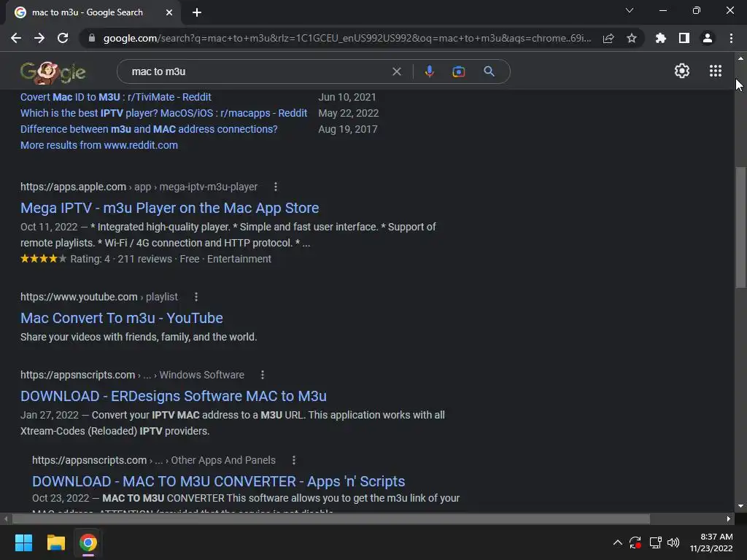The height and width of the screenshot is (560, 747).
Task: Open Google quick settings gear
Action: 682,71
